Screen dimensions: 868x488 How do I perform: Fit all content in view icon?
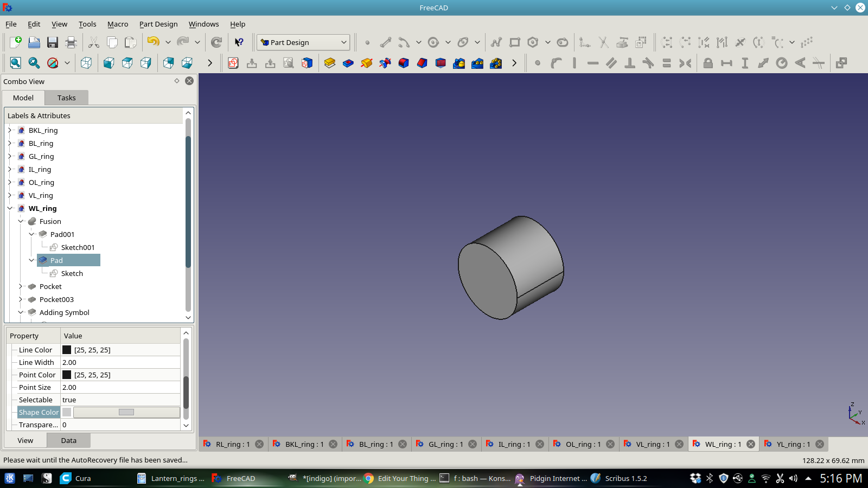[x=16, y=63]
